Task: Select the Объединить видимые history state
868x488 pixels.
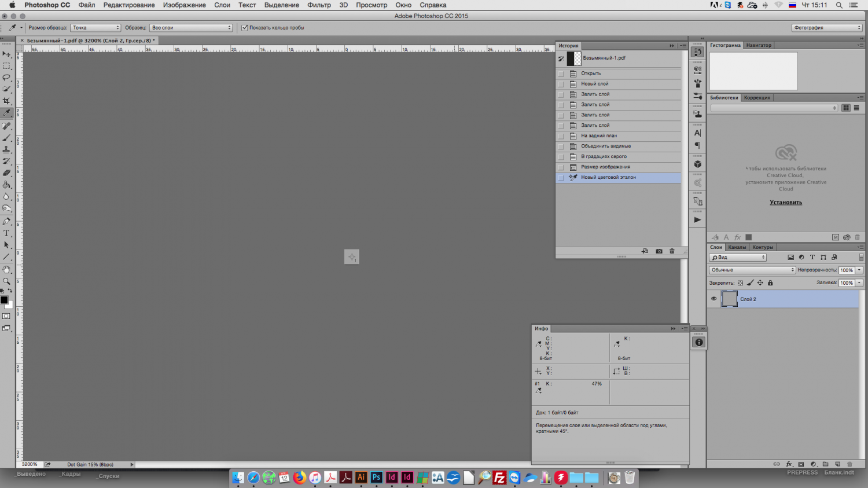Action: click(619, 146)
